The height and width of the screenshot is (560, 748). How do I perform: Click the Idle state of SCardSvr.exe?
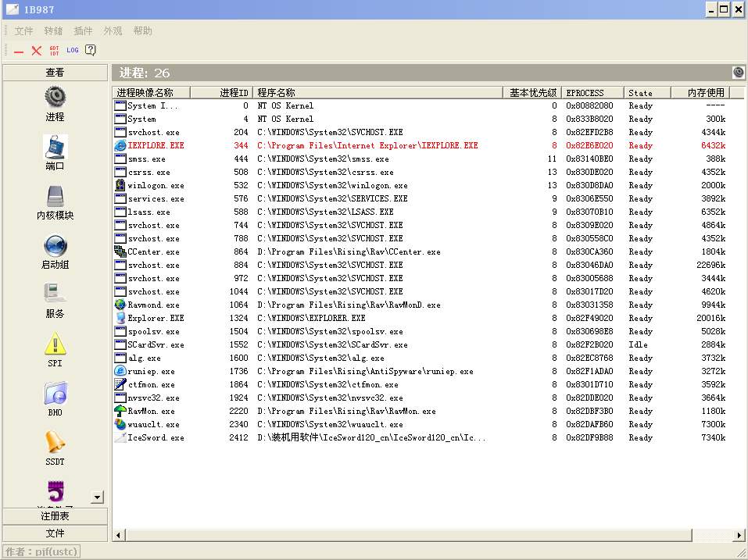click(x=638, y=344)
